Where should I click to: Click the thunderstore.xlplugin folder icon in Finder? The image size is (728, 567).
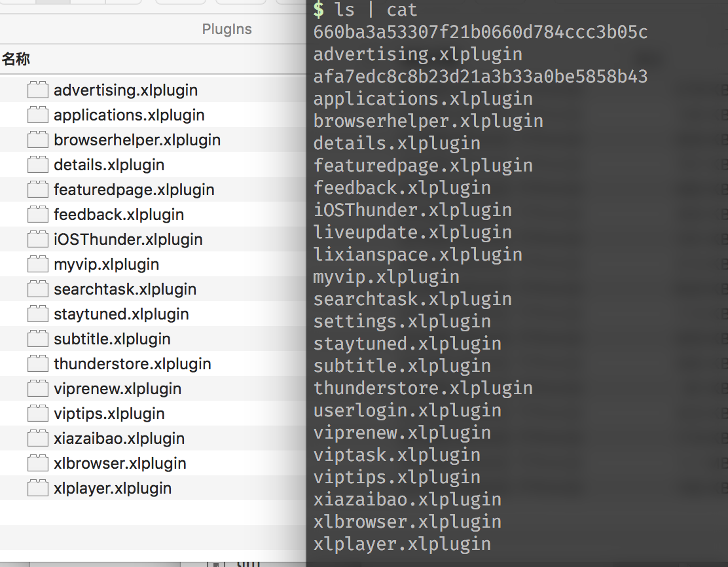(38, 364)
